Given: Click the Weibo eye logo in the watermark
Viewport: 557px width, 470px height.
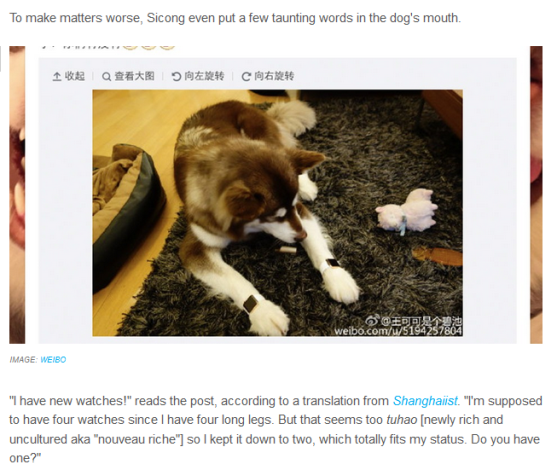Looking at the screenshot, I should point(372,320).
